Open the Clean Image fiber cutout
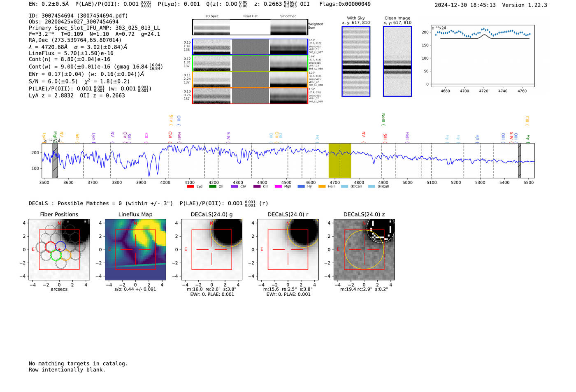 pyautogui.click(x=397, y=61)
